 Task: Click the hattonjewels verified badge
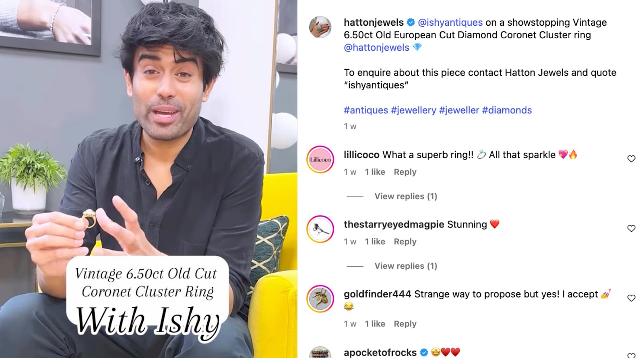(411, 22)
